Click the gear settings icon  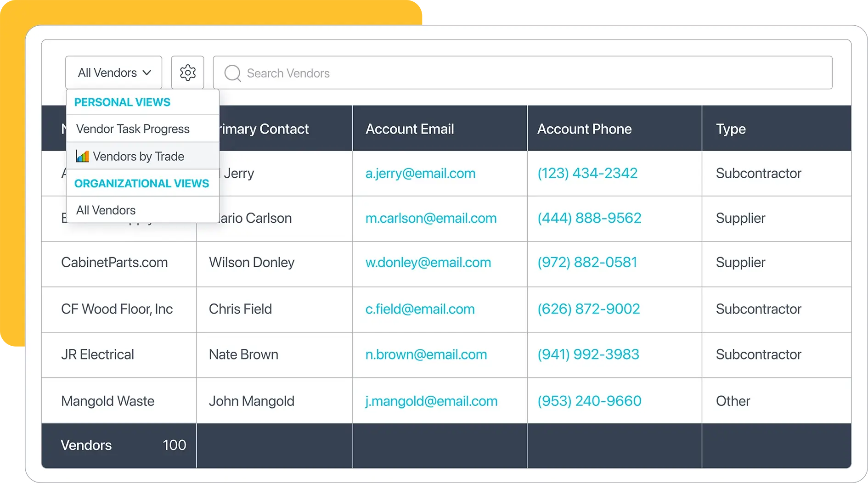click(x=187, y=73)
